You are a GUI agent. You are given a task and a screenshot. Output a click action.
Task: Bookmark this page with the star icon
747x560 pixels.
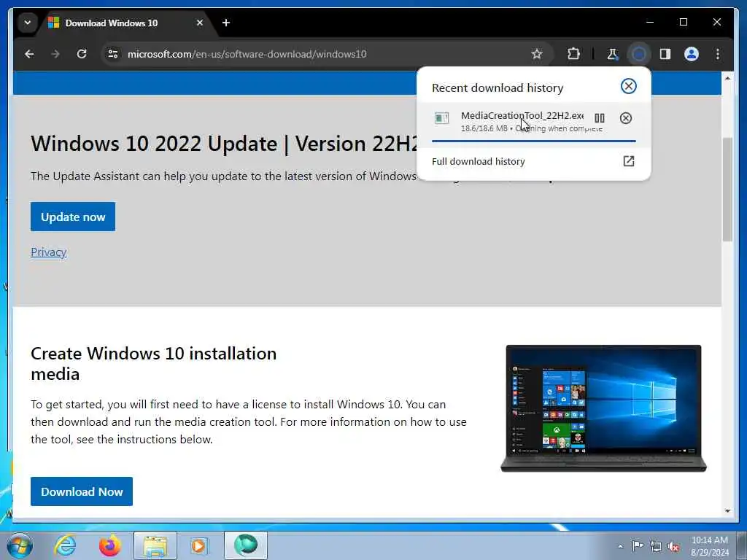click(537, 54)
